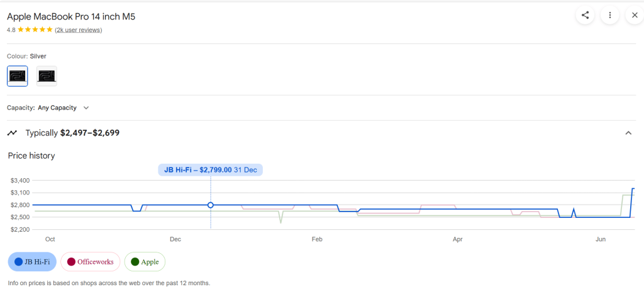Close the product panel with X
The image size is (644, 289).
(635, 15)
